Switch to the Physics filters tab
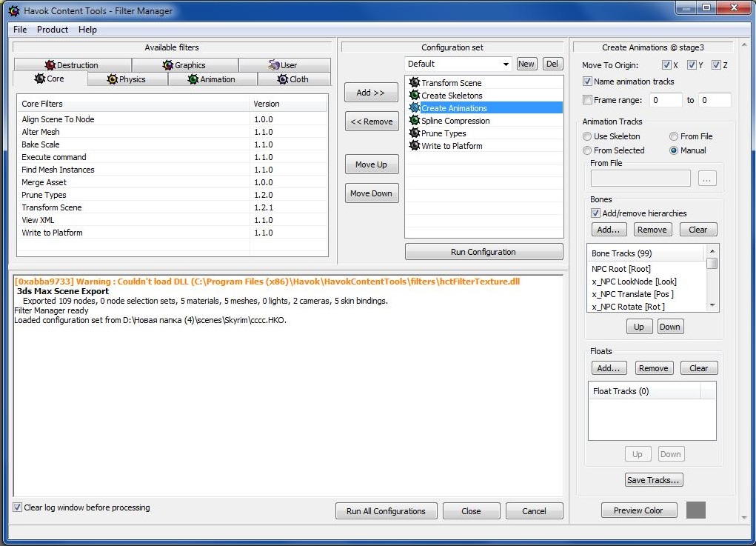This screenshot has width=756, height=546. pos(127,79)
